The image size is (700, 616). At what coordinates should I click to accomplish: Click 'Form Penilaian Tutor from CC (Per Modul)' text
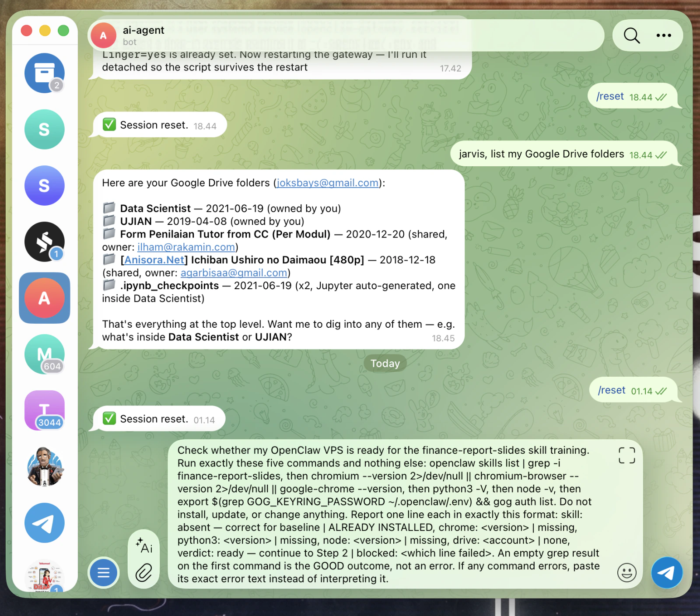[x=225, y=234]
